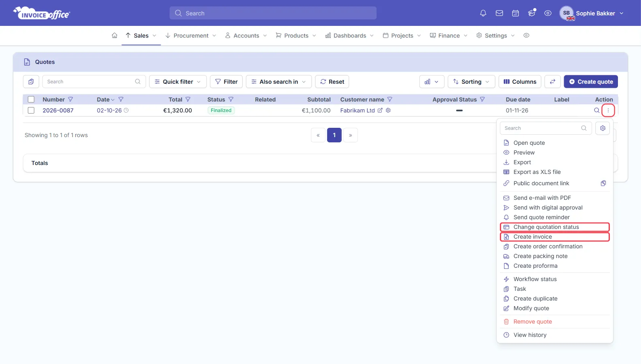Choose Change quotation status in menu
The image size is (641, 364).
pos(555,227)
